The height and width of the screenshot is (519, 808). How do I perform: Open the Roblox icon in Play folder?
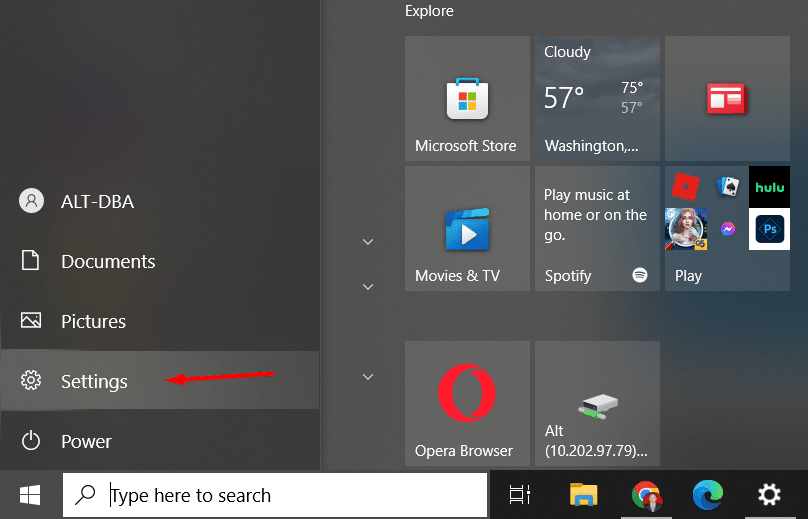tap(686, 186)
